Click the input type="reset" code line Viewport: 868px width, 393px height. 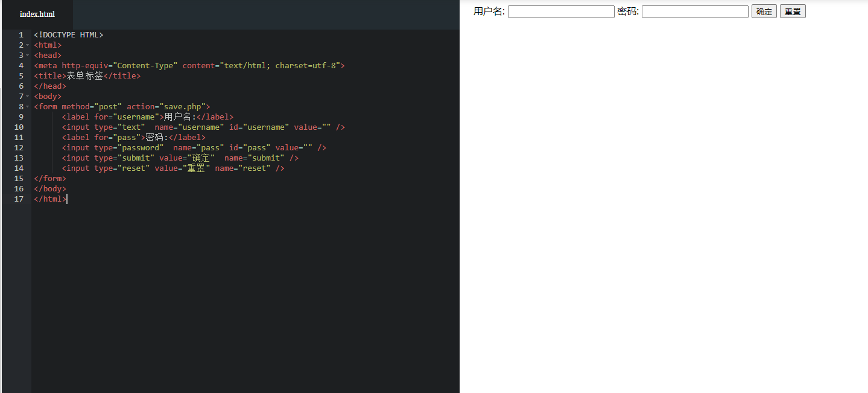(173, 168)
